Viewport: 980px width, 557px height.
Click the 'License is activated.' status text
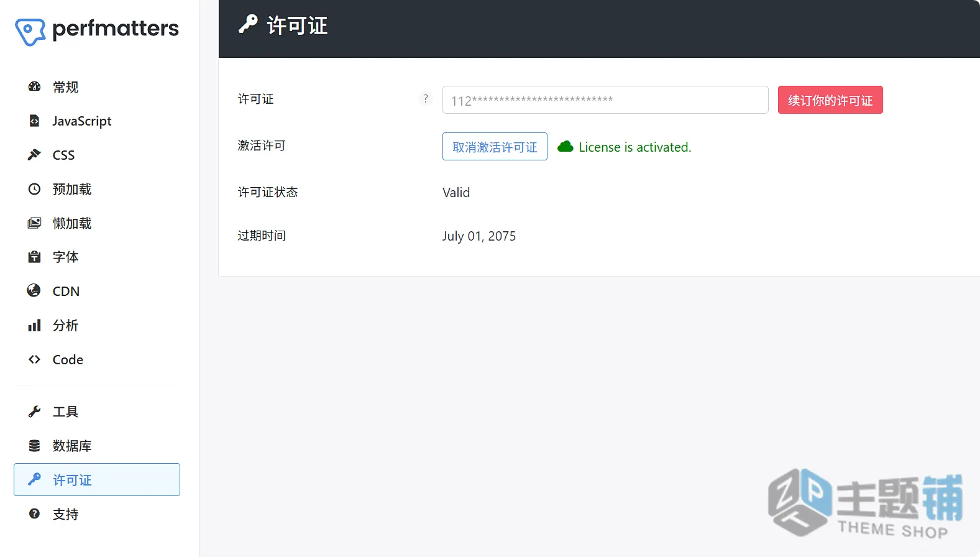click(x=635, y=147)
